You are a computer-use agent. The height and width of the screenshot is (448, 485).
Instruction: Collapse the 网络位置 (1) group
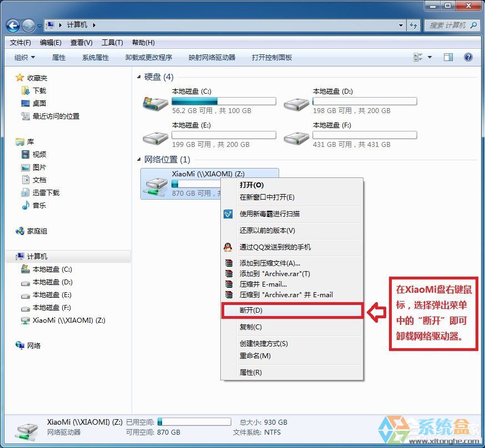[139, 160]
